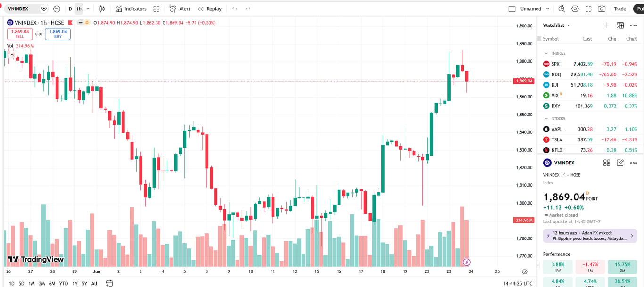Open the Indicators dialog

click(131, 9)
